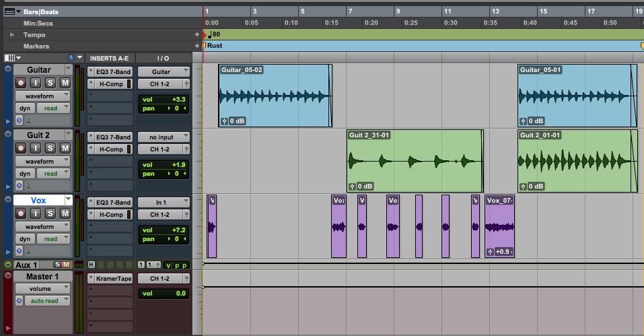The width and height of the screenshot is (644, 336).
Task: Open Vox automation mode selector read
Action: click(53, 239)
